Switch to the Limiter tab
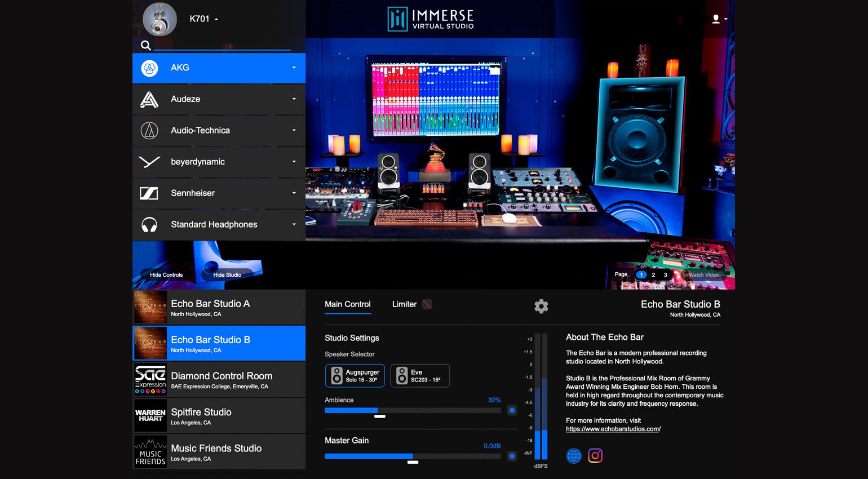Screen dimensions: 868x479 [x=404, y=304]
